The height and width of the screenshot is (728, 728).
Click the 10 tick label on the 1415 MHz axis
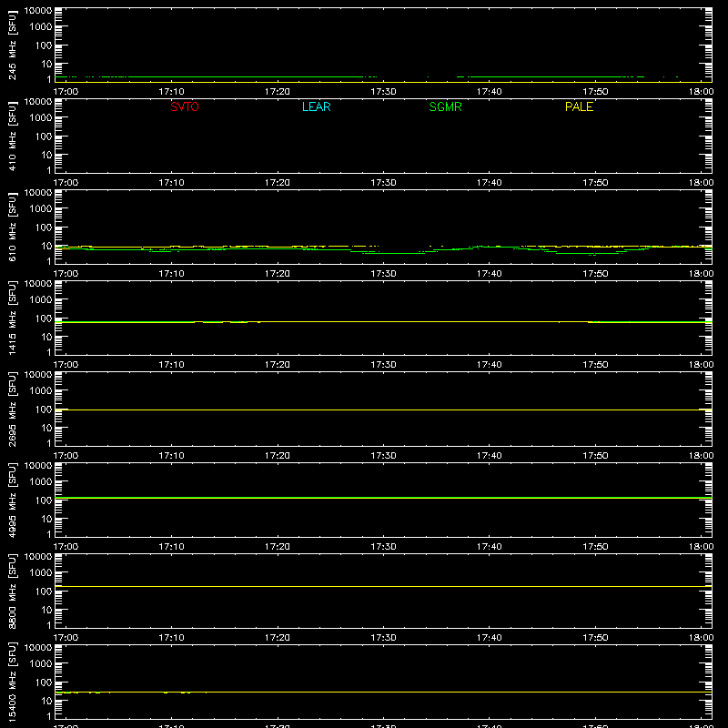point(46,337)
